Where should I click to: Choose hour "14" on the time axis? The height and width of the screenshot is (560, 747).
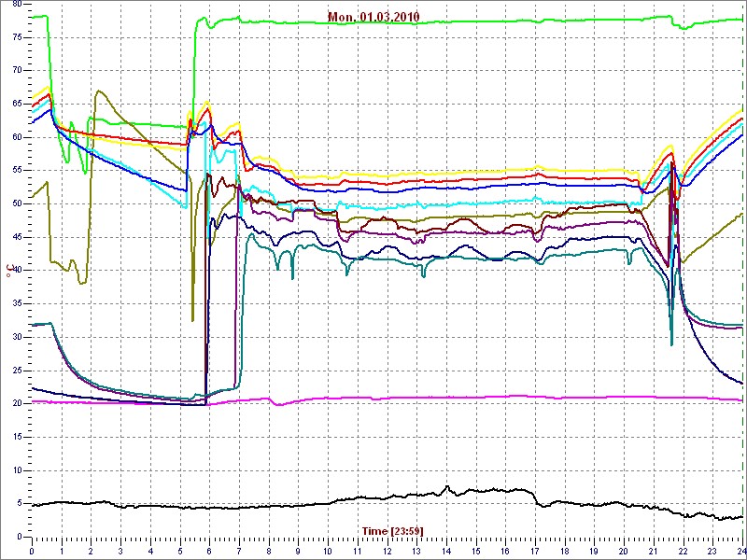pyautogui.click(x=446, y=551)
